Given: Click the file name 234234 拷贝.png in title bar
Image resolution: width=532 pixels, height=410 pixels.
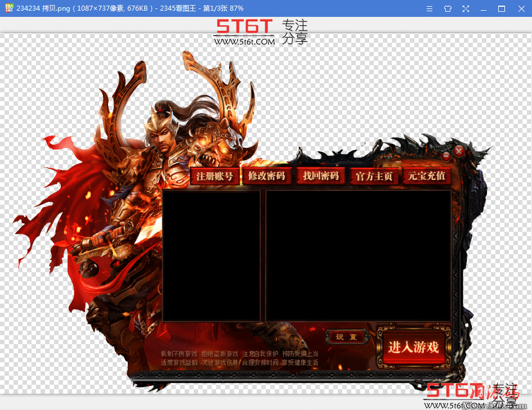Looking at the screenshot, I should point(43,8).
